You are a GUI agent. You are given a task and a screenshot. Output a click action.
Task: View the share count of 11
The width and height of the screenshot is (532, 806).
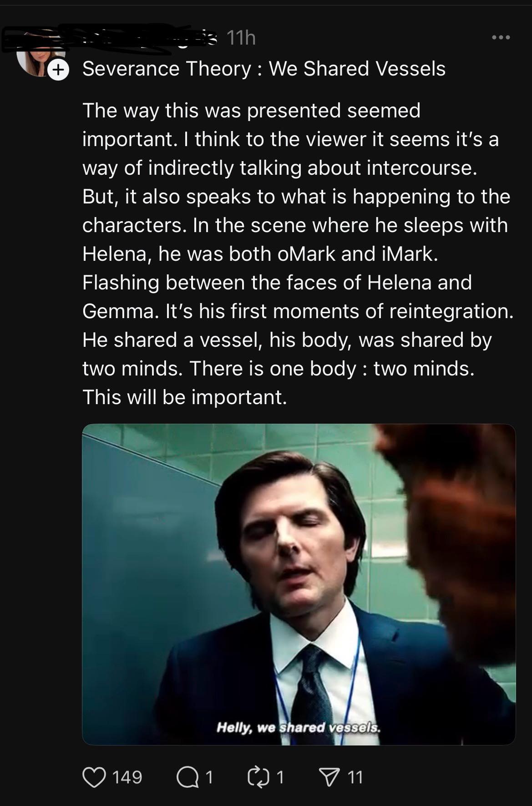click(x=355, y=777)
